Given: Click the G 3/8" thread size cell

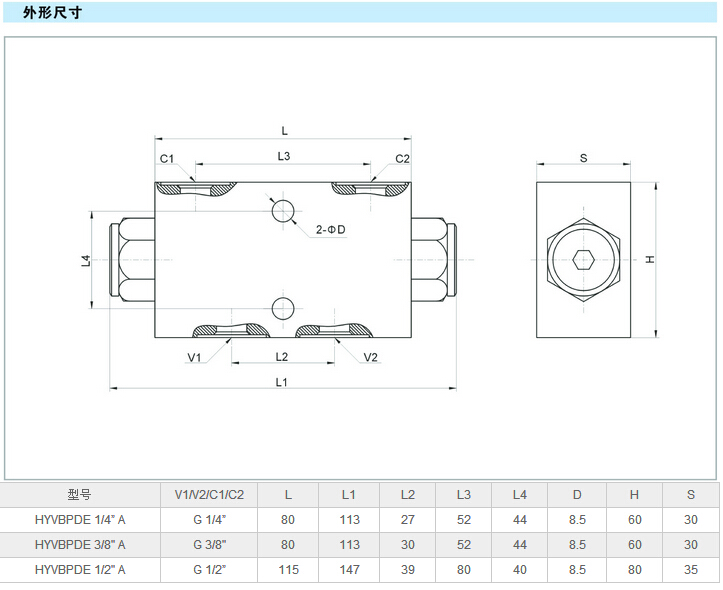Looking at the screenshot, I should (210, 545).
